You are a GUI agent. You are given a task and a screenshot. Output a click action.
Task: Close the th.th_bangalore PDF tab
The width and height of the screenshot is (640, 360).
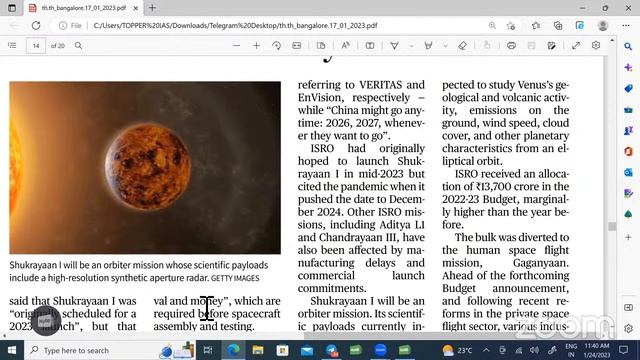(136, 8)
